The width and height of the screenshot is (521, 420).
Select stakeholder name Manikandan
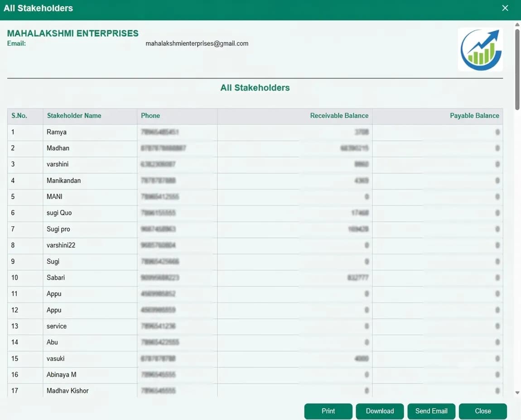63,180
